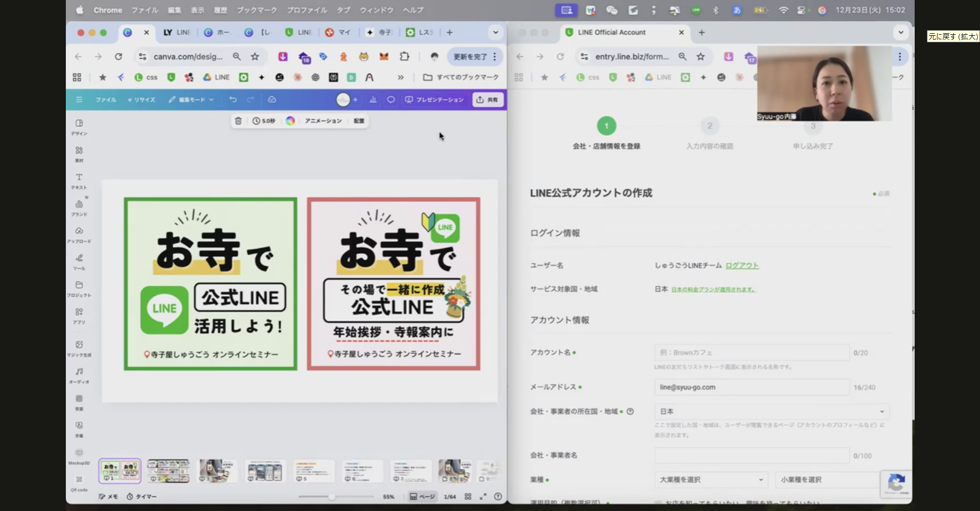Expand the 会社・事業者の所在国 dropdown showing 日本
This screenshot has height=511, width=980.
click(x=771, y=411)
